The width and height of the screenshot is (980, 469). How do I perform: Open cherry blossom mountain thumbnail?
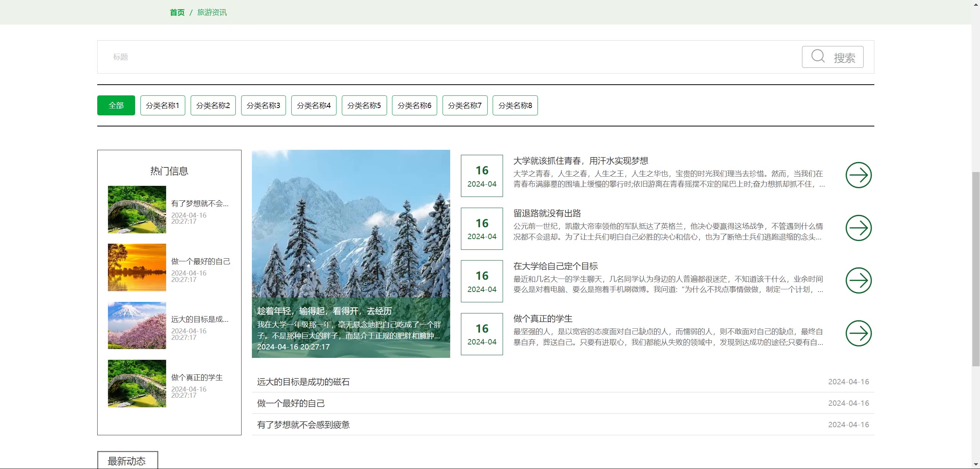click(x=137, y=325)
